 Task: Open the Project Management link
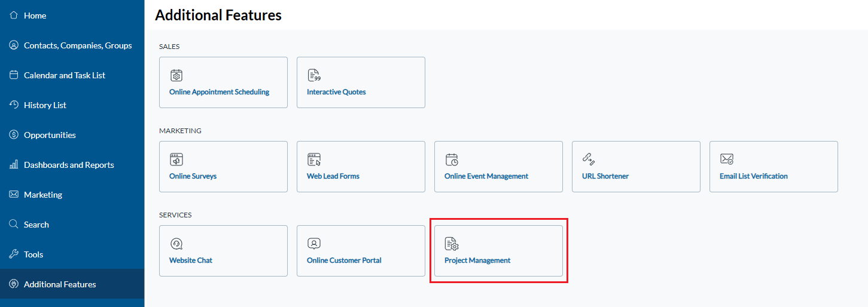(x=477, y=260)
